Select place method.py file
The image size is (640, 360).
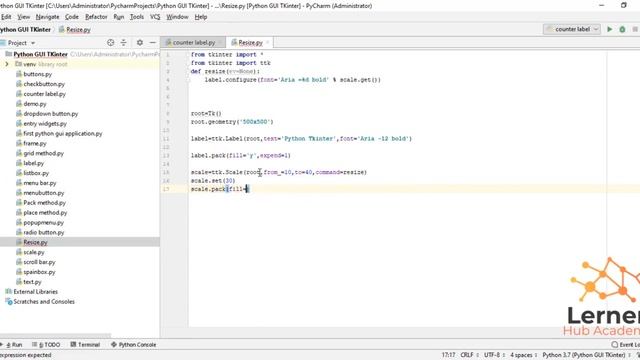[x=45, y=213]
